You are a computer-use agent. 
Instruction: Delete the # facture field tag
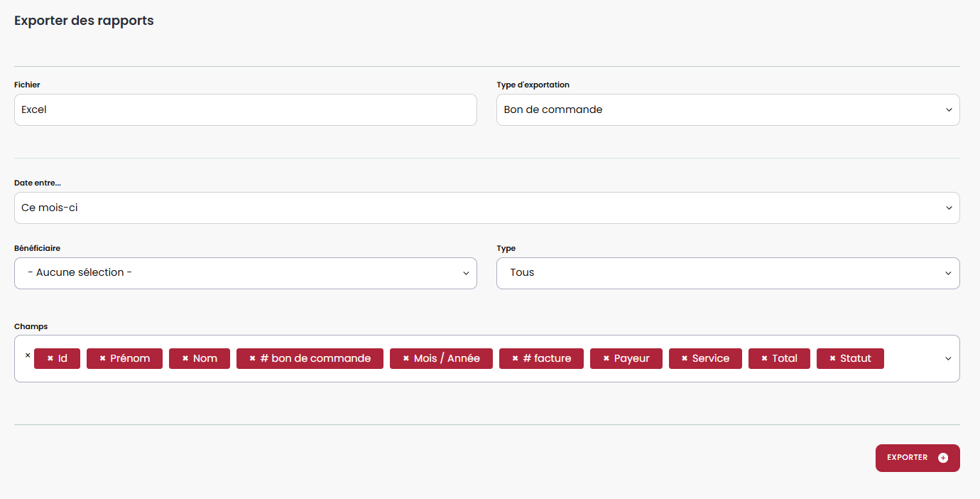click(x=515, y=359)
